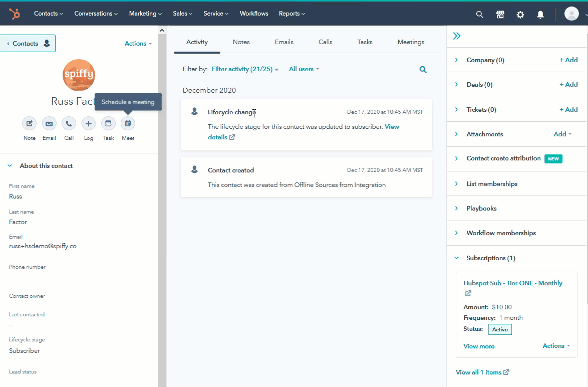Open Hubspot Sub - Tier ONE - Monthly link

click(x=513, y=283)
